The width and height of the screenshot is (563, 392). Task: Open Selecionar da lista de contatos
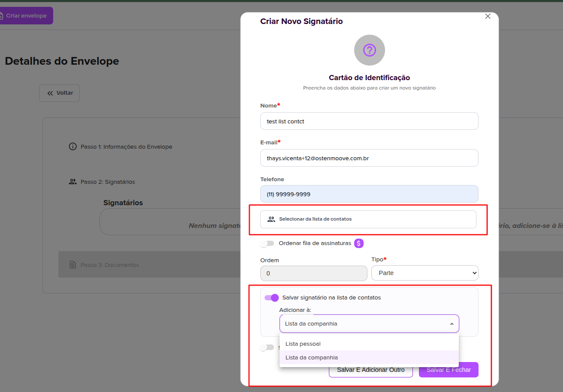click(368, 219)
